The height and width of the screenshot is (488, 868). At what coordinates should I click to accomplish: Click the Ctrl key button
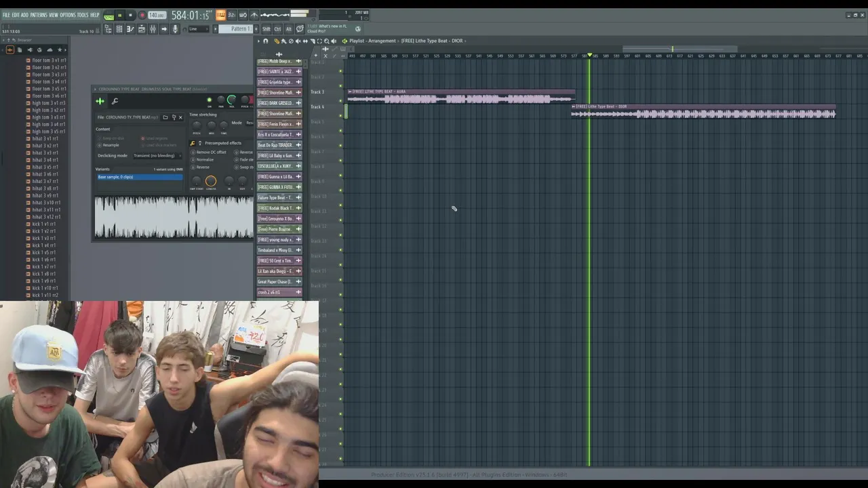(277, 29)
